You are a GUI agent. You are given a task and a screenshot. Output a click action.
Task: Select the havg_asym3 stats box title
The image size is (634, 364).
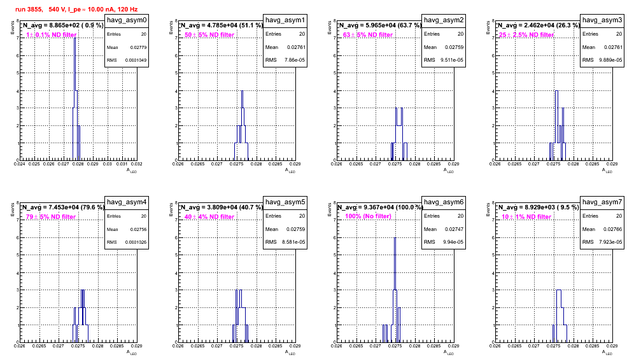click(x=602, y=20)
